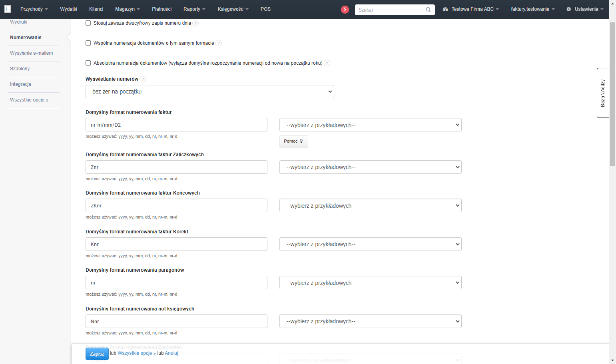Open help icon for Wspólna numeracja dokumentów
The width and height of the screenshot is (616, 364).
click(x=219, y=43)
